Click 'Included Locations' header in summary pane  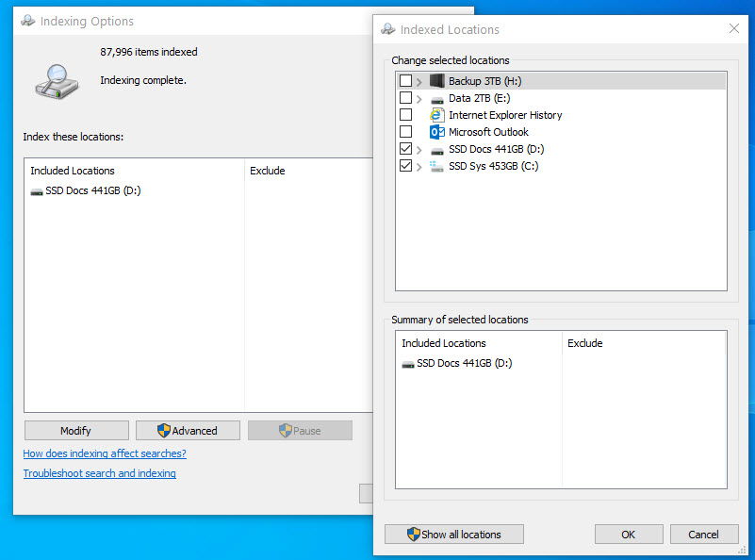[x=443, y=343]
